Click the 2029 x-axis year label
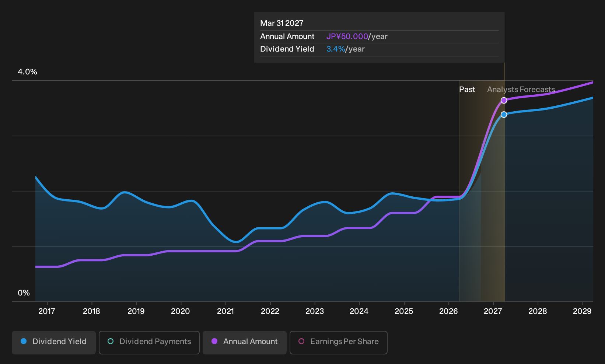 pyautogui.click(x=582, y=311)
